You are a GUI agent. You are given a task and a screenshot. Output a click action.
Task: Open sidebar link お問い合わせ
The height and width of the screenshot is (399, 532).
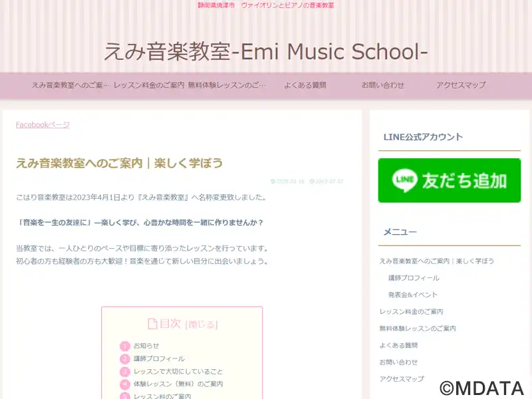(x=398, y=362)
